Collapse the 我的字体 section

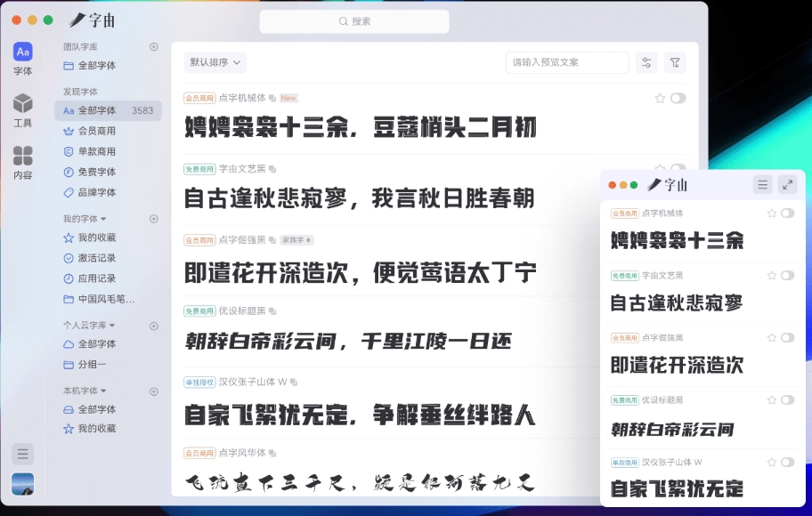point(103,219)
